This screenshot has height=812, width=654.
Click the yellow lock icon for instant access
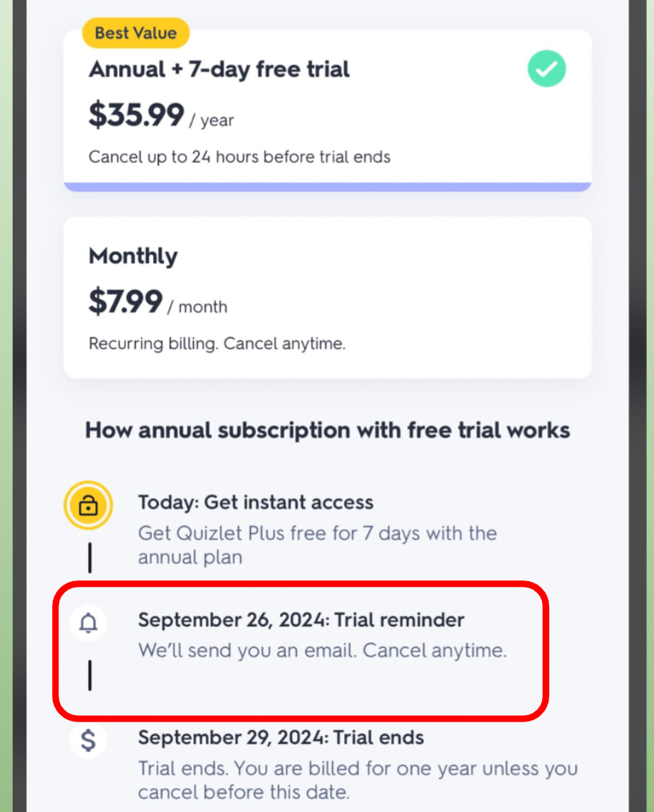(88, 505)
